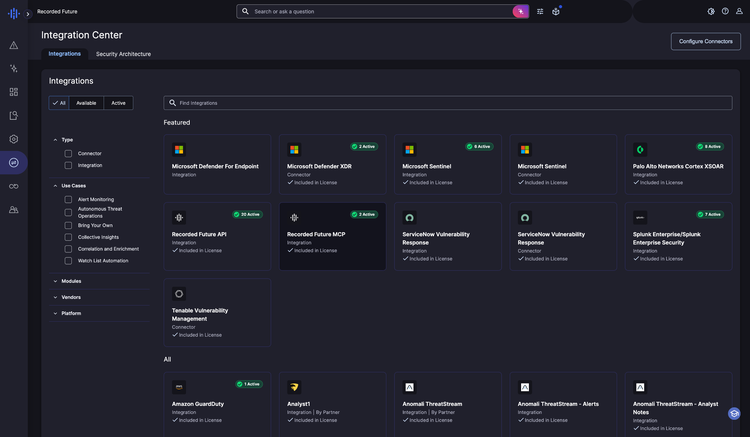This screenshot has height=437, width=750.
Task: Open the search filter sliders icon
Action: (x=540, y=11)
